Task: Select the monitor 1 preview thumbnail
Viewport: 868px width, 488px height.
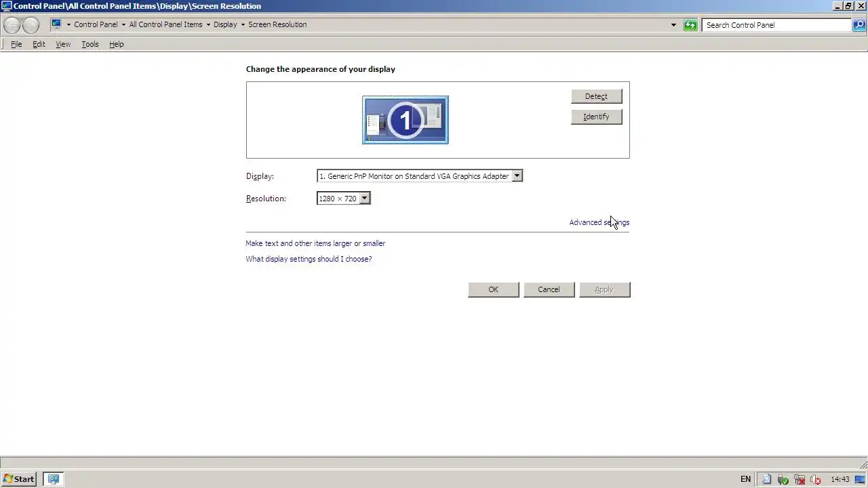Action: click(x=406, y=120)
